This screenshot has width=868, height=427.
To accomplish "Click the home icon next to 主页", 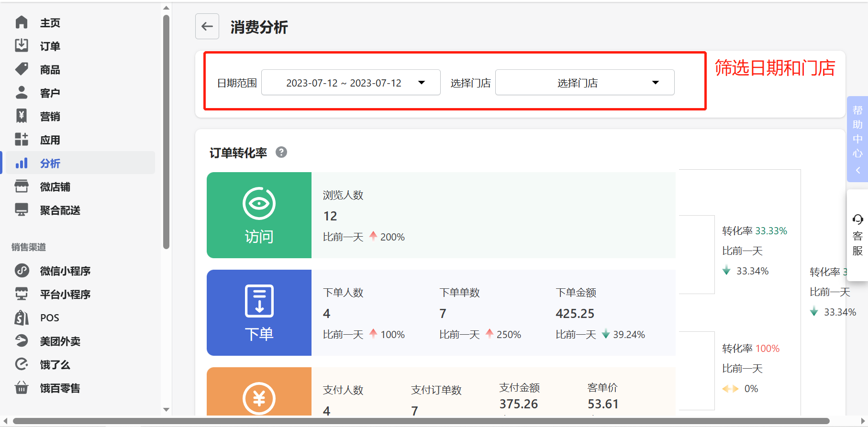I will pos(22,22).
